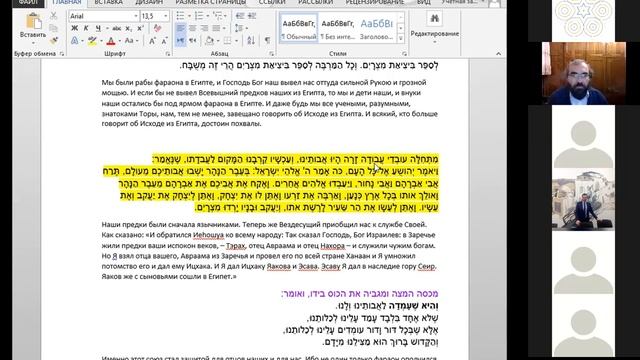Screen dimensions: 640x360
Task: Open font color dropdown arrow
Action: 119,41
